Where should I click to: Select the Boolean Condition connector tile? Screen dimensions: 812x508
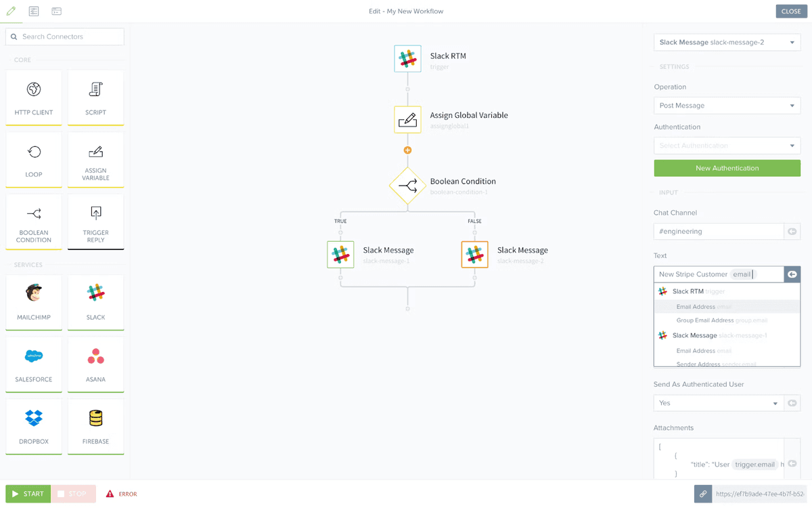tap(34, 221)
